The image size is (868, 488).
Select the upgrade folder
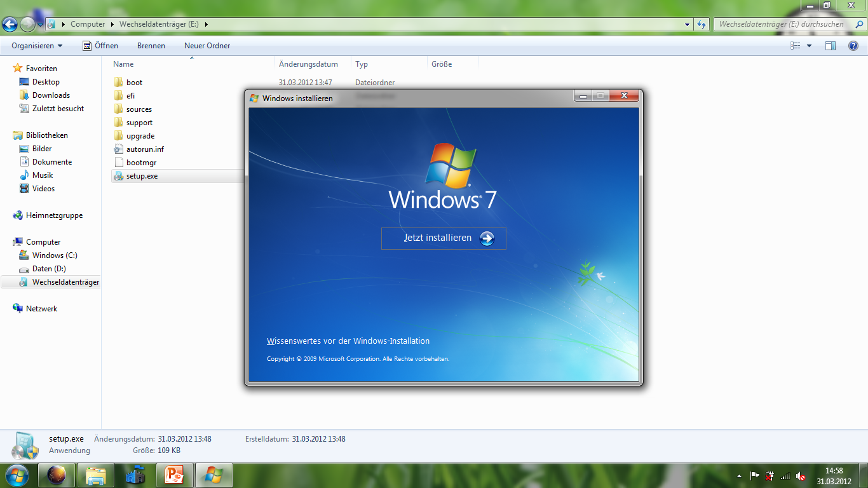click(x=134, y=136)
